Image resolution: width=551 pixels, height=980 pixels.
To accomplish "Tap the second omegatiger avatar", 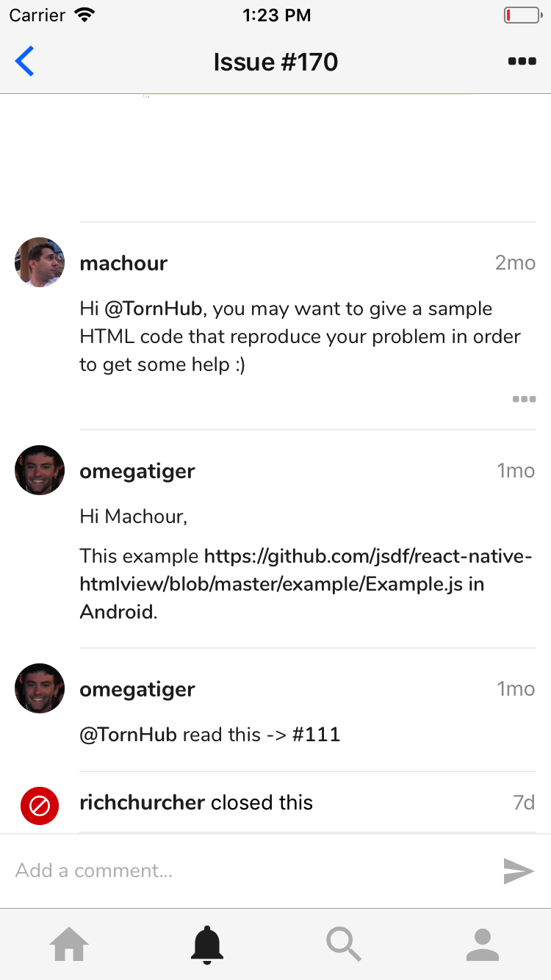I will click(x=40, y=688).
